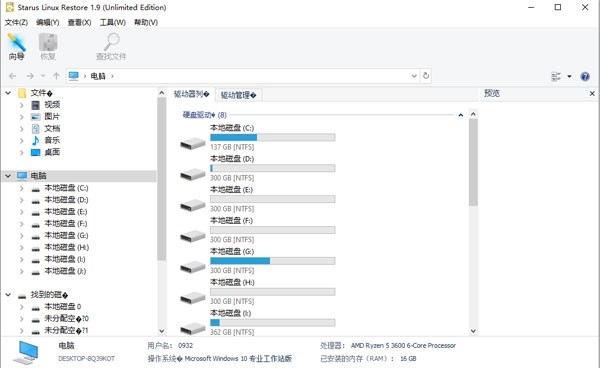The height and width of the screenshot is (368, 600).
Task: Click the H: drive icon in list
Action: pos(193,298)
